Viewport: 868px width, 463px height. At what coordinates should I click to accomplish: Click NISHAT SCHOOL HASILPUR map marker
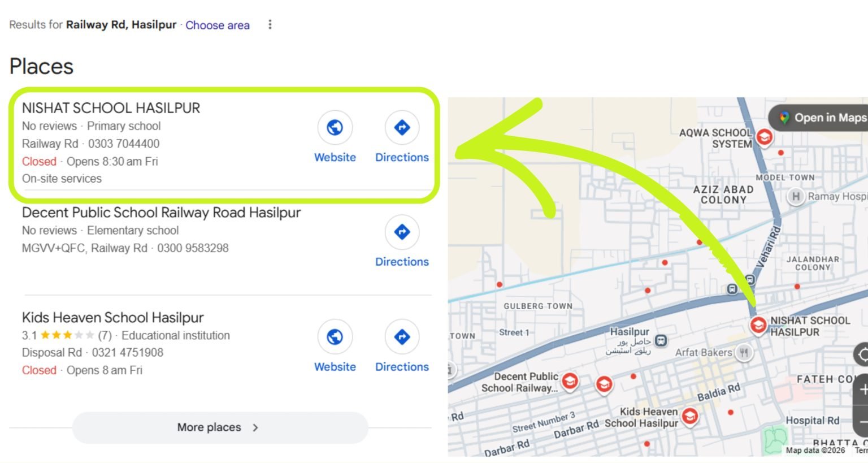tap(758, 325)
